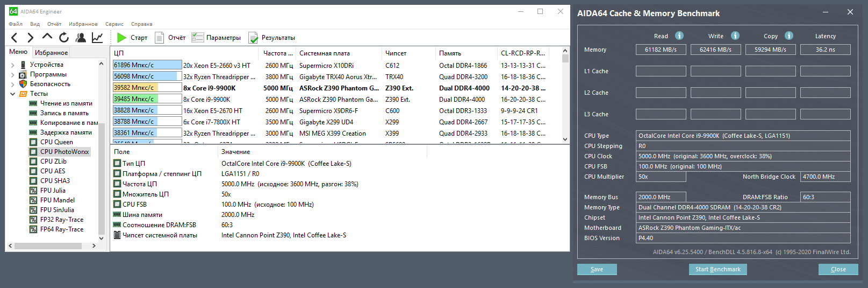Click the Refresh toolbar icon
The image size is (868, 288).
pos(64,38)
